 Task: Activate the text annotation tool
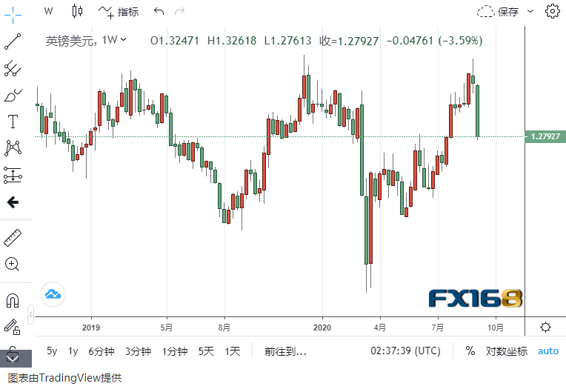tap(13, 122)
